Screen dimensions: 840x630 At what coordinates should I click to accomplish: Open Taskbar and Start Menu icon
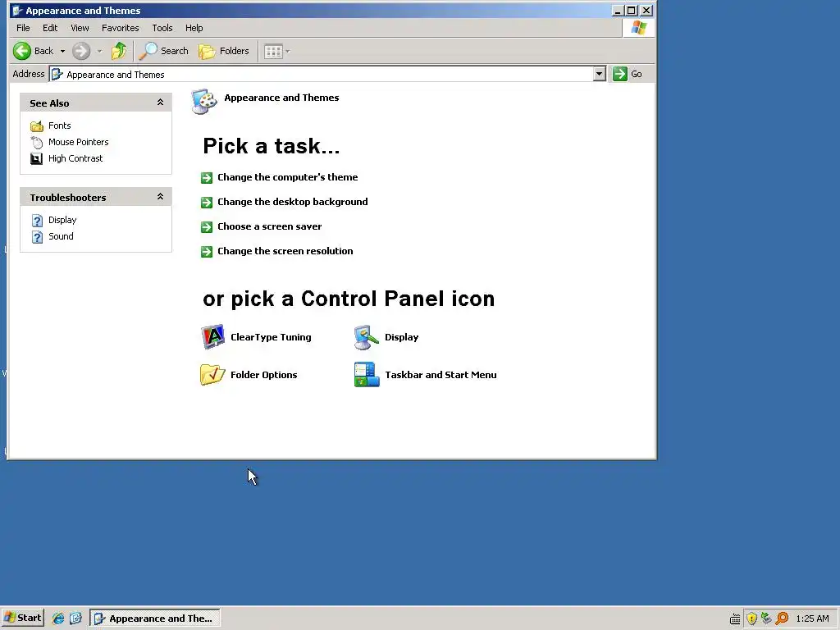click(367, 374)
